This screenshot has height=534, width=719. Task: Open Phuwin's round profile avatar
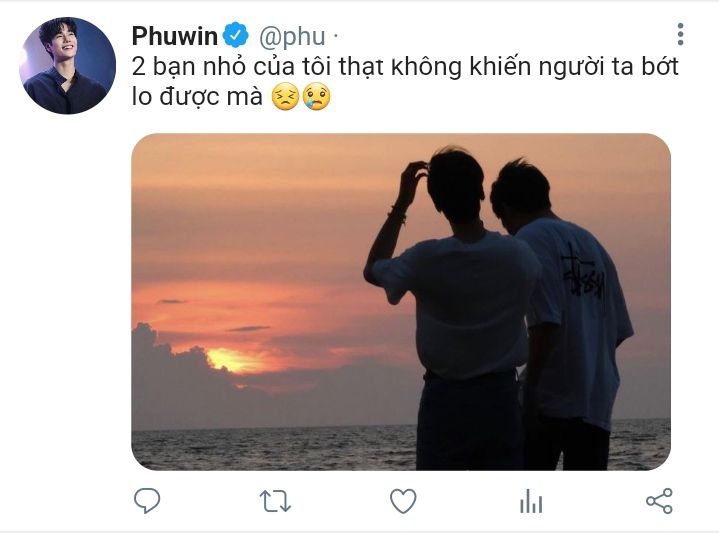(x=67, y=66)
